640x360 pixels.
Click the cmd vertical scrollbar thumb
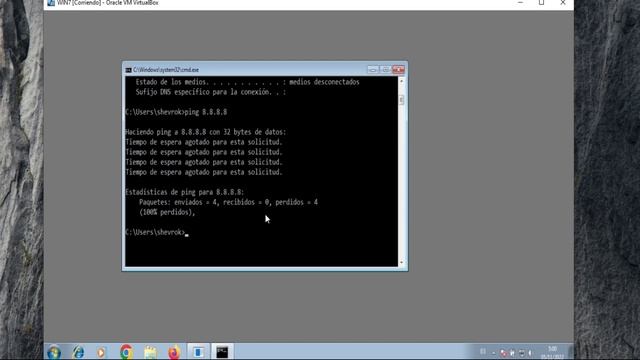(x=402, y=100)
